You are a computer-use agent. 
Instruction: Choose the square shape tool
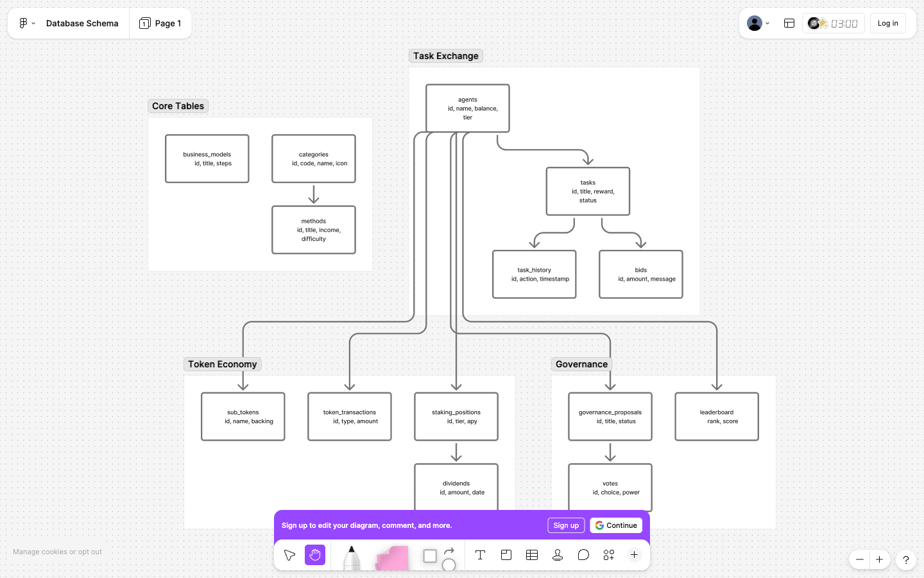[430, 556]
